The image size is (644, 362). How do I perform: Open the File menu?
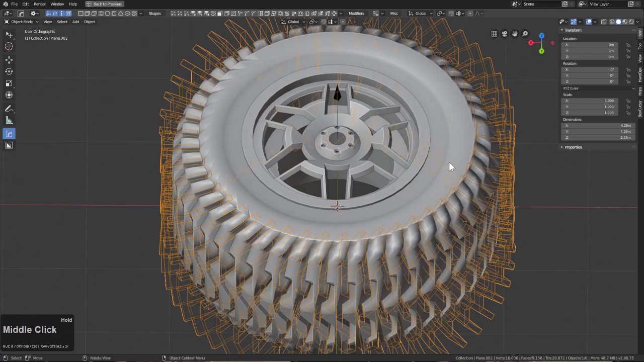click(15, 4)
